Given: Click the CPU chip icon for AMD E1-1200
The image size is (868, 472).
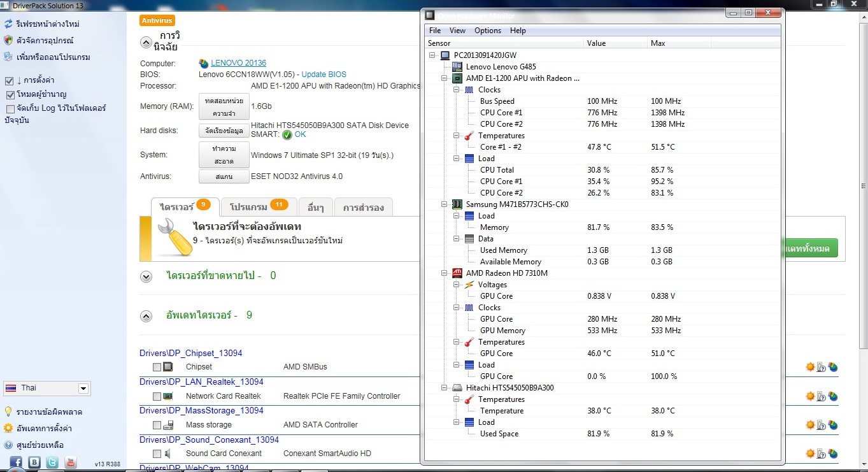Looking at the screenshot, I should tap(457, 78).
